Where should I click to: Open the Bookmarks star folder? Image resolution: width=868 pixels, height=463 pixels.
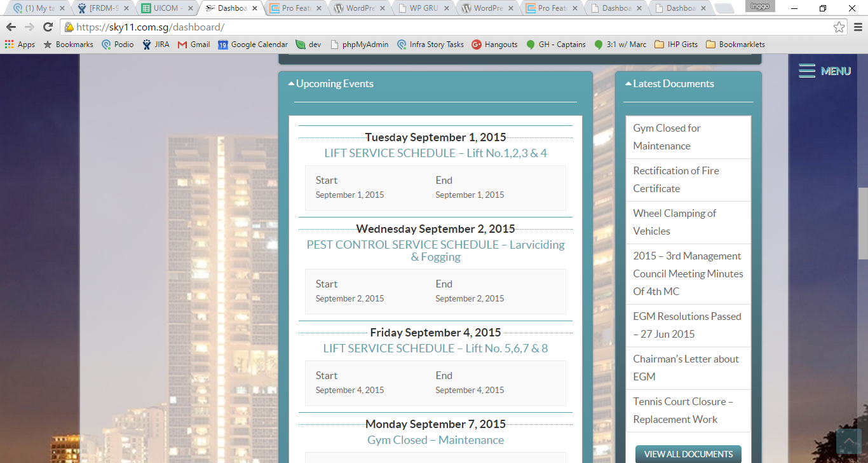(x=68, y=45)
